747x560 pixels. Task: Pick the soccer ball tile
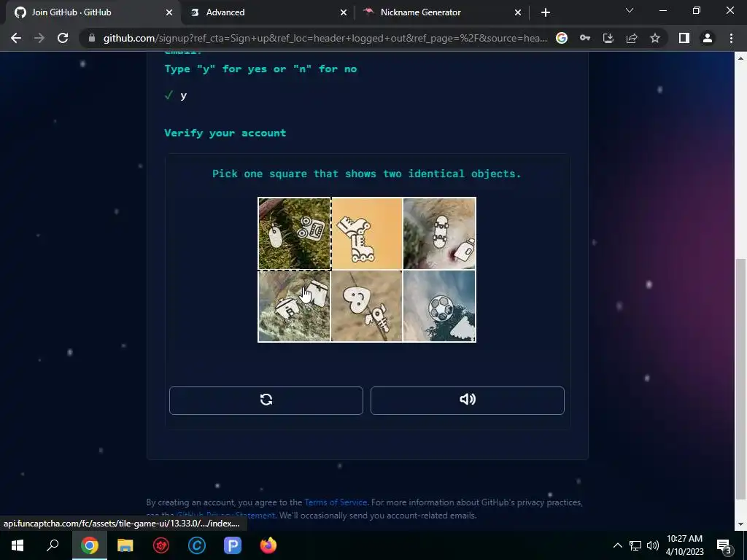pyautogui.click(x=439, y=306)
